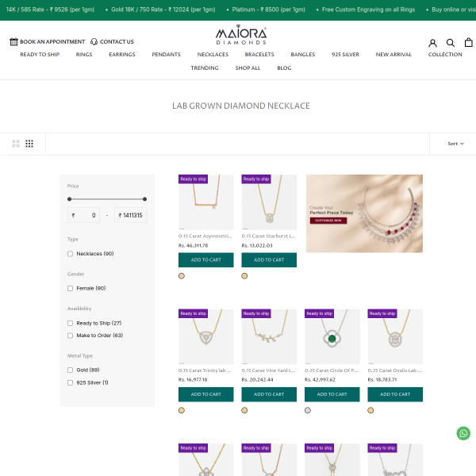Switch to two-column grid view
Image resolution: width=476 pixels, height=476 pixels.
coord(16,144)
